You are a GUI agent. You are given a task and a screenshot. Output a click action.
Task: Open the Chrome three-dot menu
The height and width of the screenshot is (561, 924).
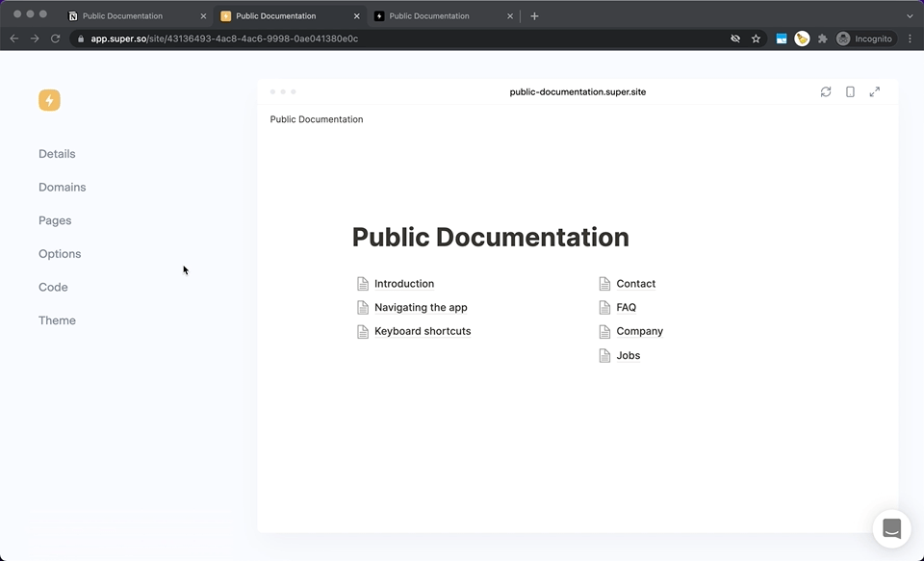pos(910,38)
